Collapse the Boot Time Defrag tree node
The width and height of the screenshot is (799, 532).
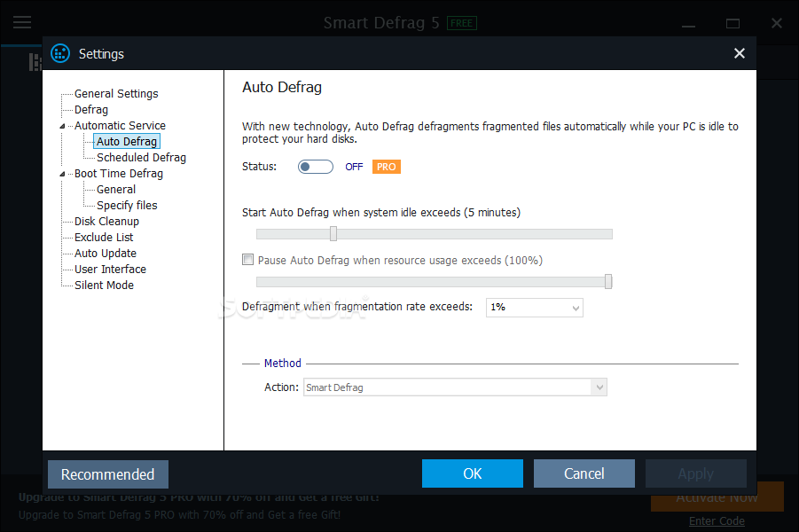click(62, 174)
